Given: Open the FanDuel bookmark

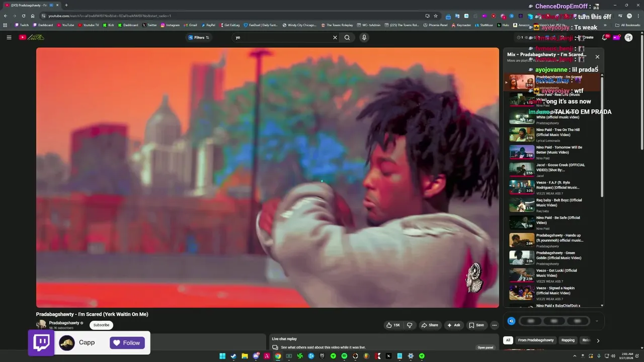Looking at the screenshot, I should coord(261,25).
